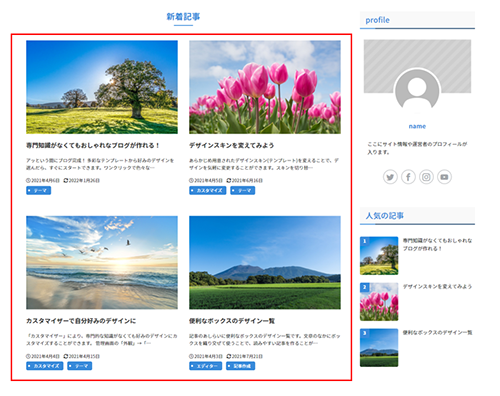Screen dimensions: 500x396
Task: Click the published date 2021年4月6日
Action: [x=45, y=180]
